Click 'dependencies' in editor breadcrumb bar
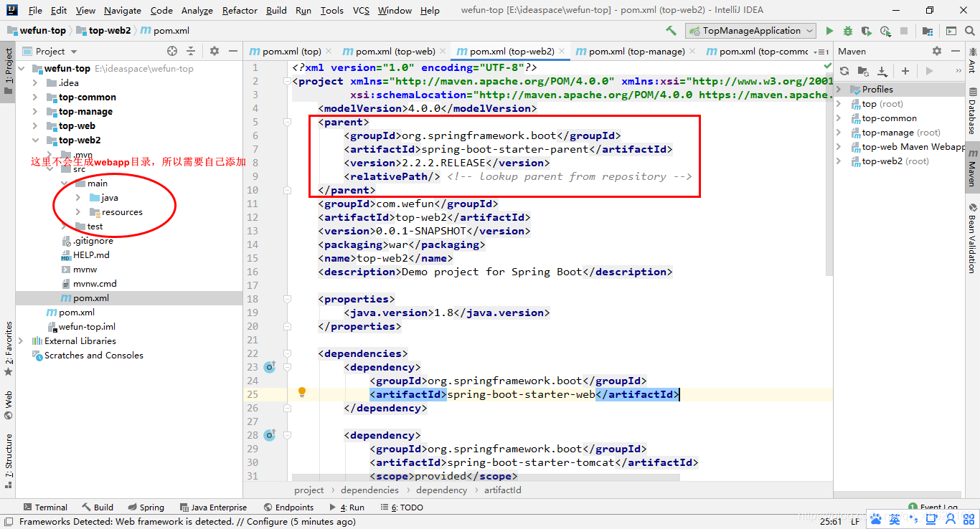The width and height of the screenshot is (980, 529). (369, 490)
